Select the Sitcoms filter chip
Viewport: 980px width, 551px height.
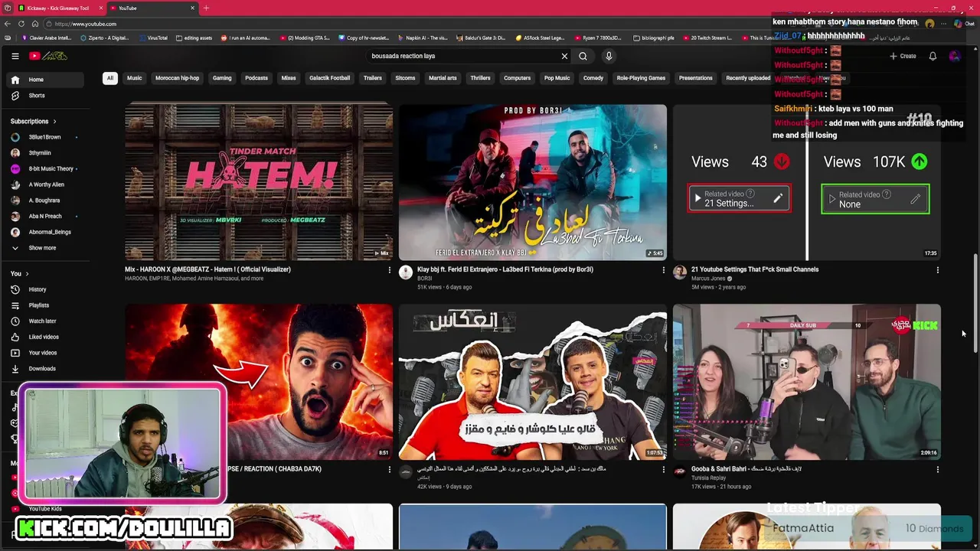point(405,78)
